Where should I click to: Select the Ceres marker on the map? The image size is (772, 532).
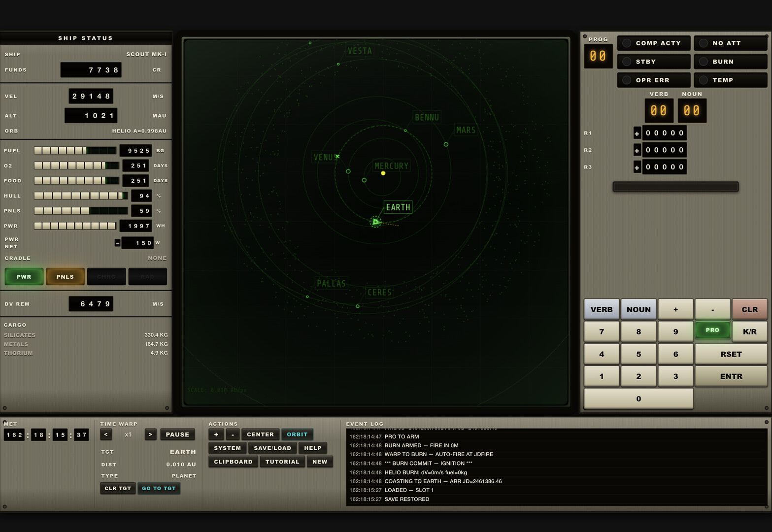pos(358,306)
